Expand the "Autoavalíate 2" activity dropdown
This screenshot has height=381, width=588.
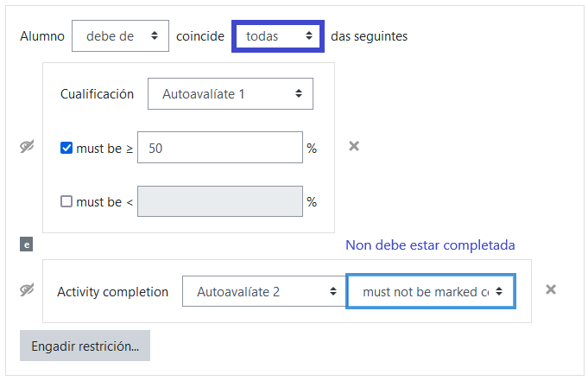263,292
